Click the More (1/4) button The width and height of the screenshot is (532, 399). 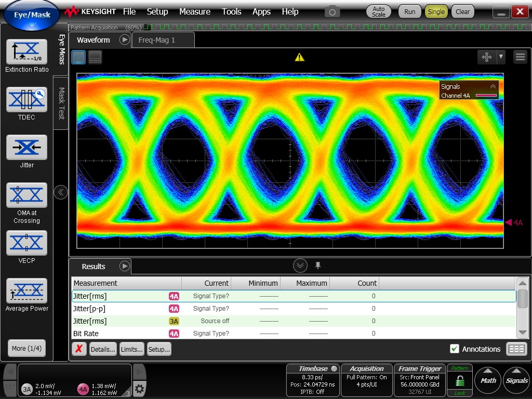[26, 348]
